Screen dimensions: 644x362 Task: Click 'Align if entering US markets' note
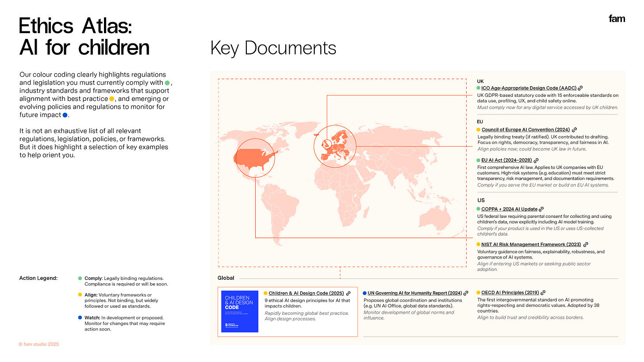coord(534,267)
